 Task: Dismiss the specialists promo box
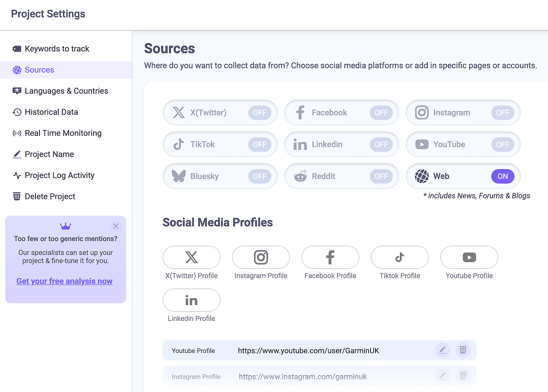click(116, 226)
